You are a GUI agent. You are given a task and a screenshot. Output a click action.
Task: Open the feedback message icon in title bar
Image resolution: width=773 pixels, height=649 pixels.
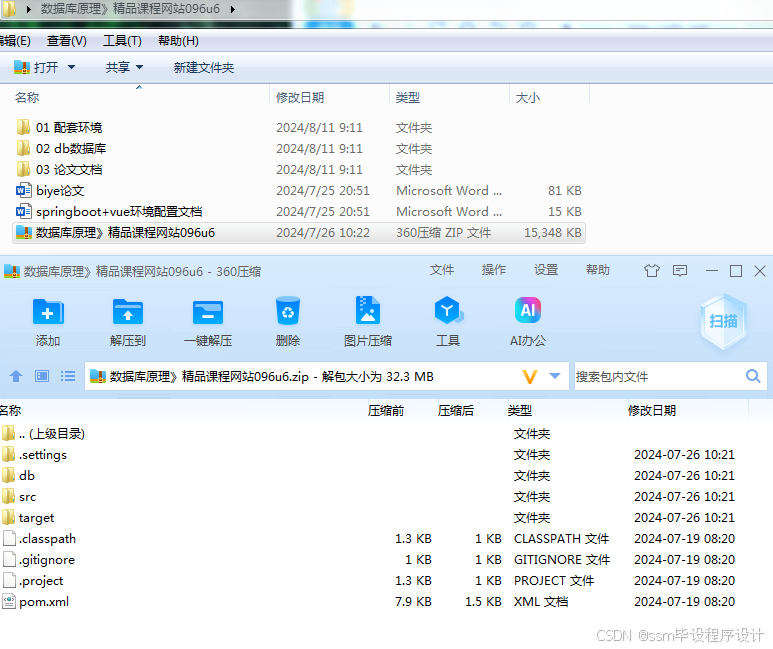(680, 270)
